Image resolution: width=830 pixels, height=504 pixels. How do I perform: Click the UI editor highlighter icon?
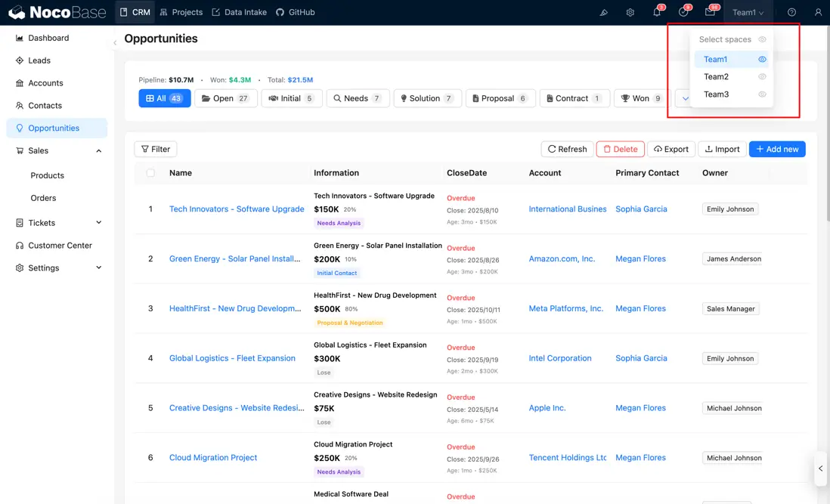point(603,12)
